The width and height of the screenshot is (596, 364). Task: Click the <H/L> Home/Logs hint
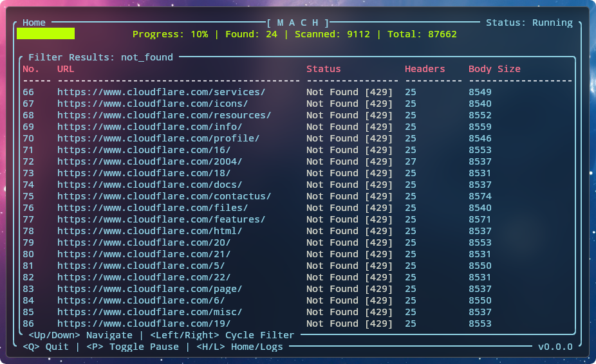point(239,347)
